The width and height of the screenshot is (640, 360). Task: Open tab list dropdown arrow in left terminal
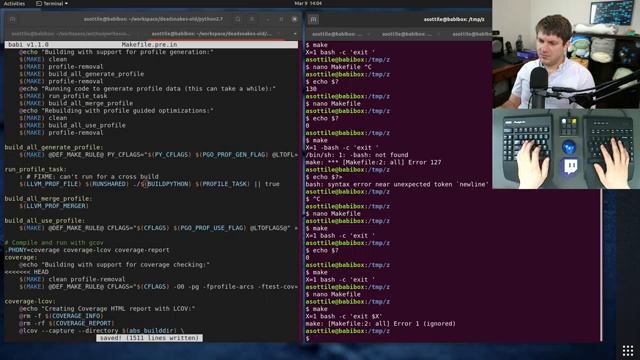[295, 34]
